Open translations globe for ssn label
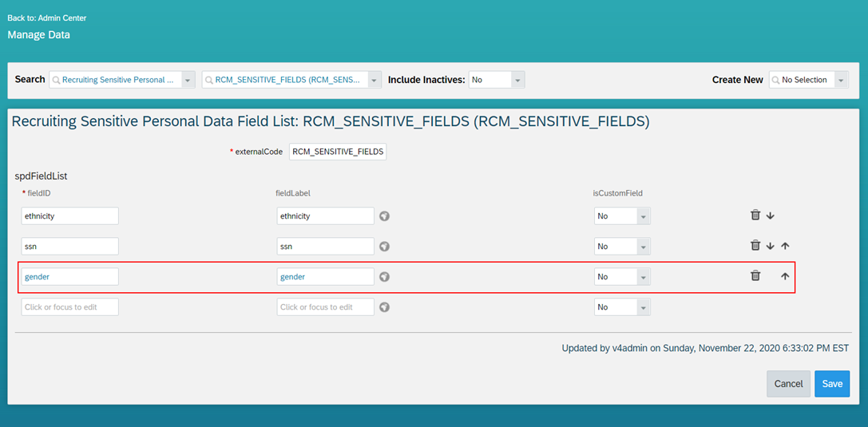 385,246
